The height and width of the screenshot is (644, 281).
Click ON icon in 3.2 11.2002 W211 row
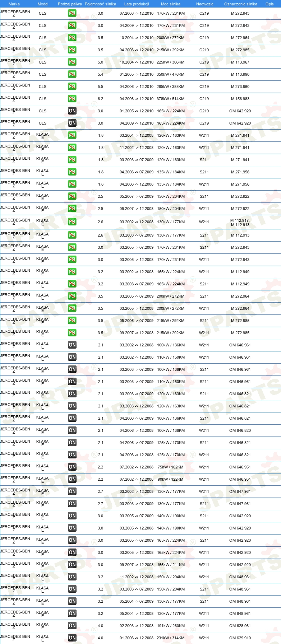[72, 577]
